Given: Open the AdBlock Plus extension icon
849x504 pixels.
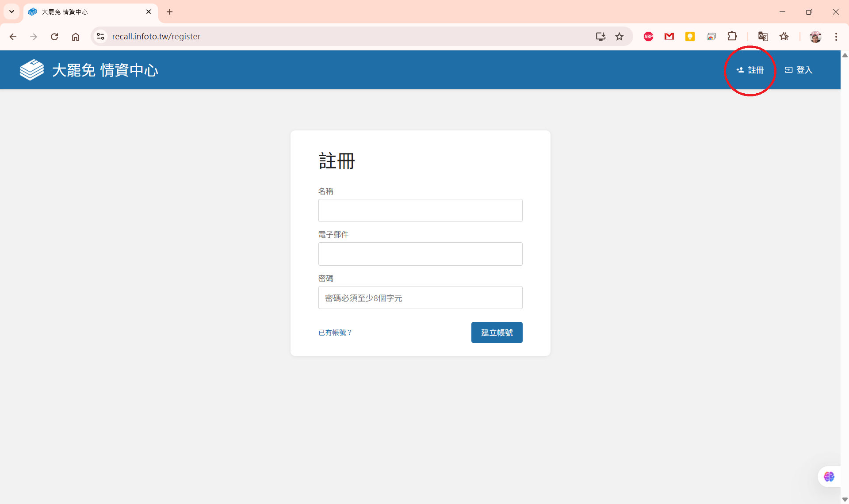Looking at the screenshot, I should pyautogui.click(x=648, y=37).
